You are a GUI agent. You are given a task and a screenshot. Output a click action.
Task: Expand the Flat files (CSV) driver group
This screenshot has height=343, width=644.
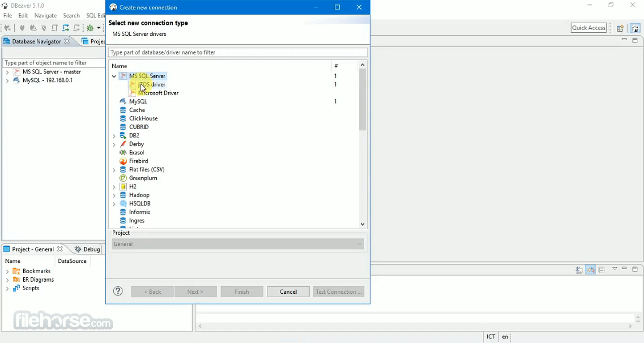coord(114,170)
